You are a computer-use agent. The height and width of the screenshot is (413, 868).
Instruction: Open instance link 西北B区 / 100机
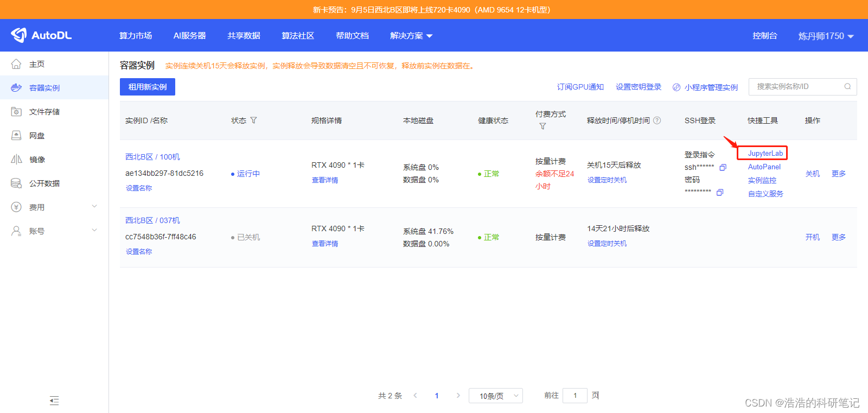152,157
